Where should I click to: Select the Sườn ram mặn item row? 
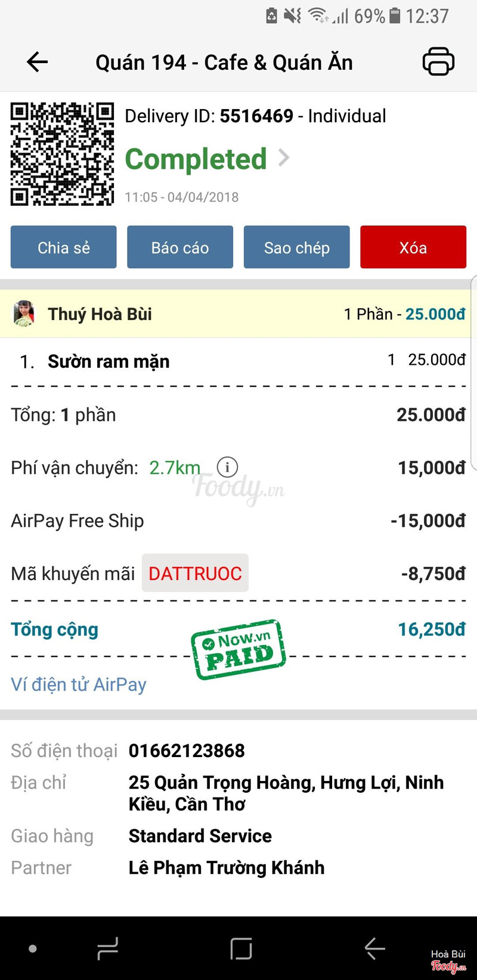pyautogui.click(x=238, y=361)
